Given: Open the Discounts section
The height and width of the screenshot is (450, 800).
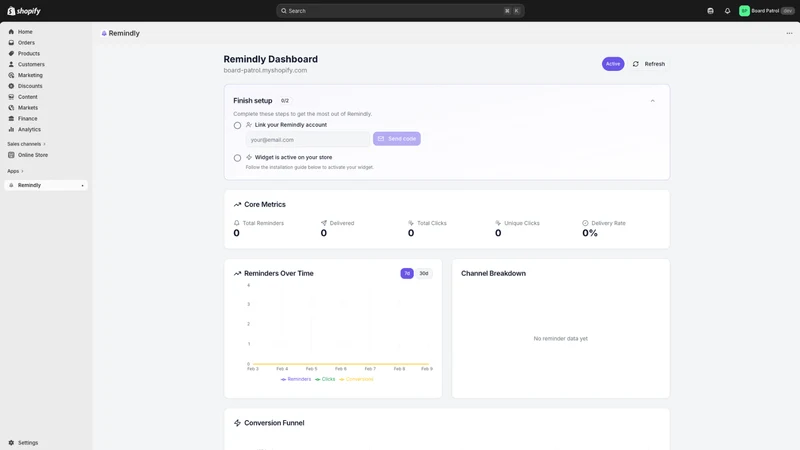Looking at the screenshot, I should 30,86.
